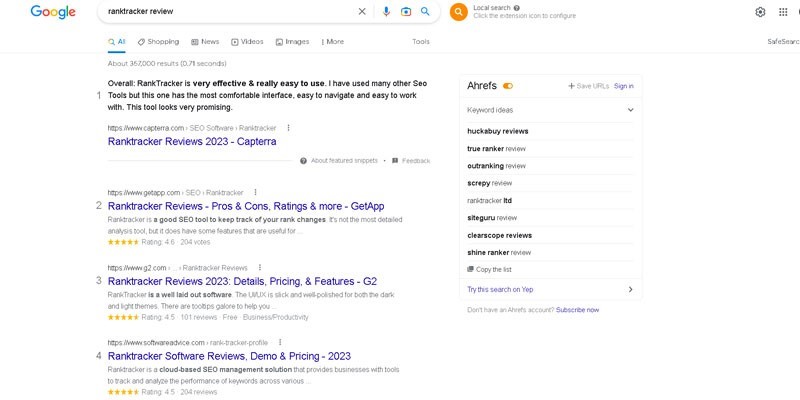Click the Google logo
The height and width of the screenshot is (400, 800).
(53, 12)
